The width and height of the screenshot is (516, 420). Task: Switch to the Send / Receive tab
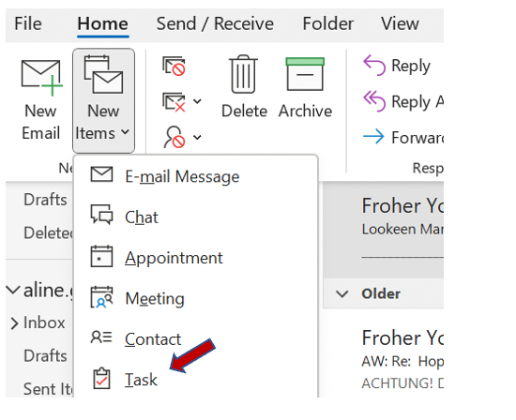pyautogui.click(x=215, y=24)
